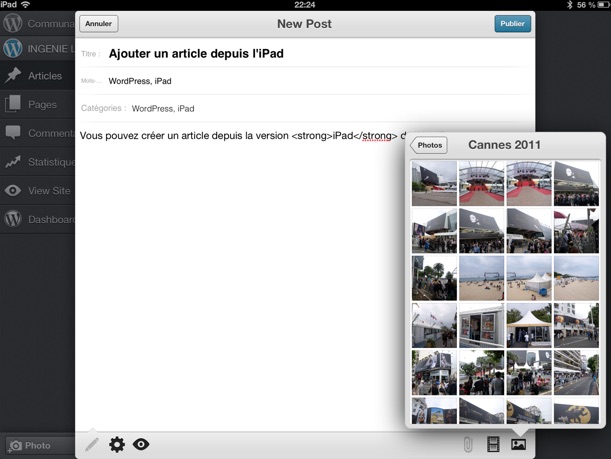
Task: Open post settings gear icon
Action: point(117,444)
